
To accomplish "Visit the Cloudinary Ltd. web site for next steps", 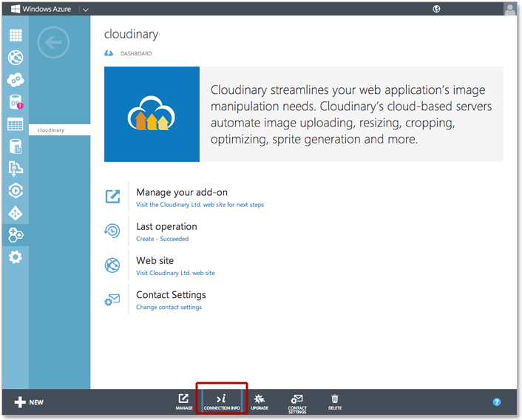I will (x=200, y=205).
